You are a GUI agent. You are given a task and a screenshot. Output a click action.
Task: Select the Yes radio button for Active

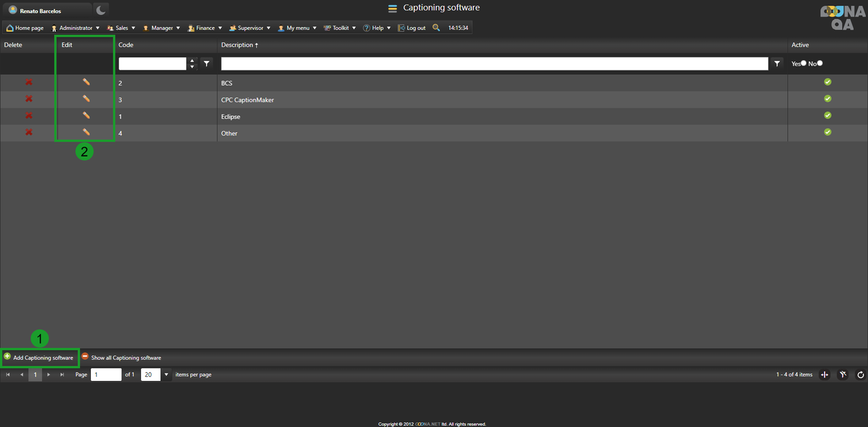[x=804, y=63]
